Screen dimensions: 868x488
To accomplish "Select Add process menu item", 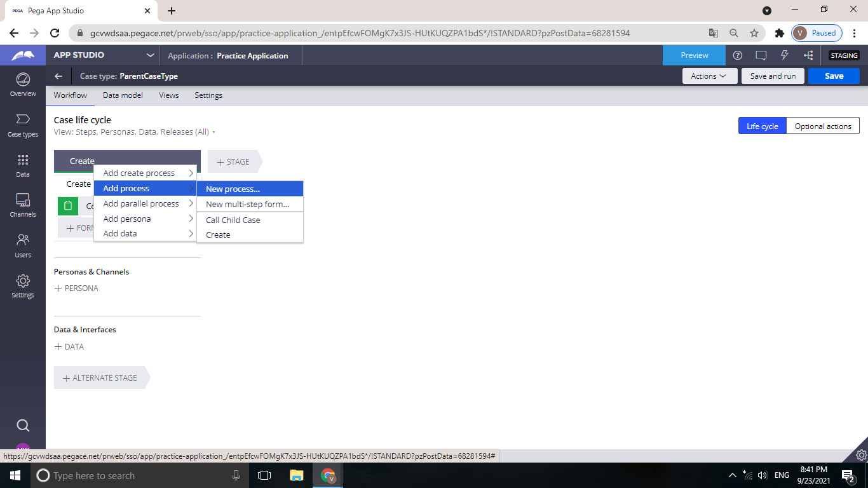I will coord(145,188).
